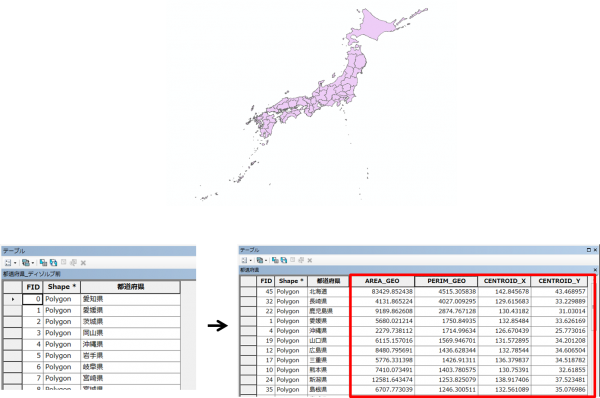Click Delete Selected icon in ディゾルブ前 table
Image resolution: width=600 pixels, height=398 pixels.
(83, 263)
